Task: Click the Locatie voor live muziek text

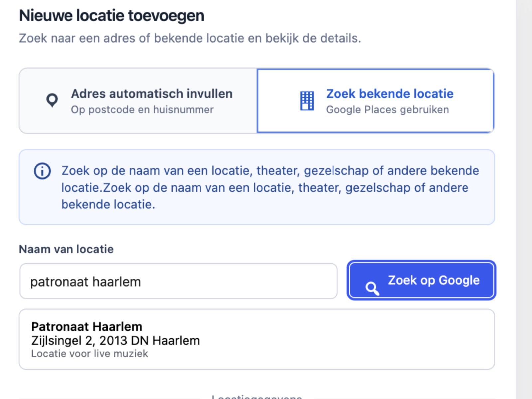Action: click(x=89, y=354)
